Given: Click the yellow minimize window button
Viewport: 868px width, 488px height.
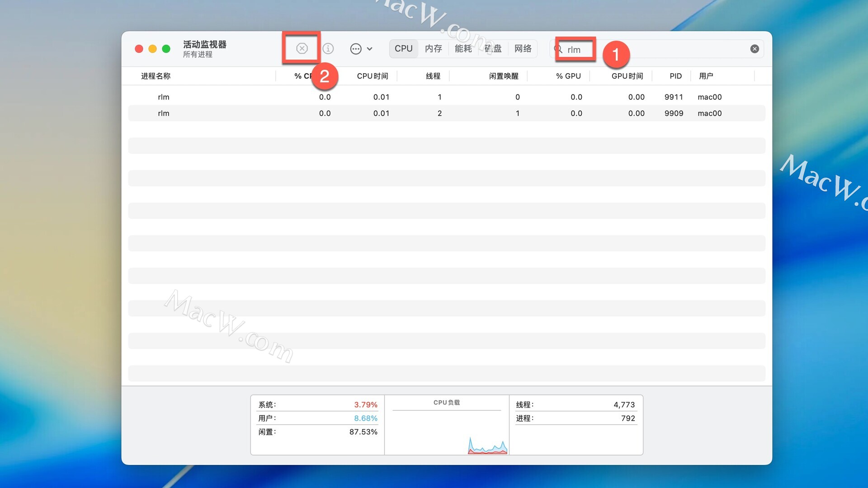Looking at the screenshot, I should (152, 49).
